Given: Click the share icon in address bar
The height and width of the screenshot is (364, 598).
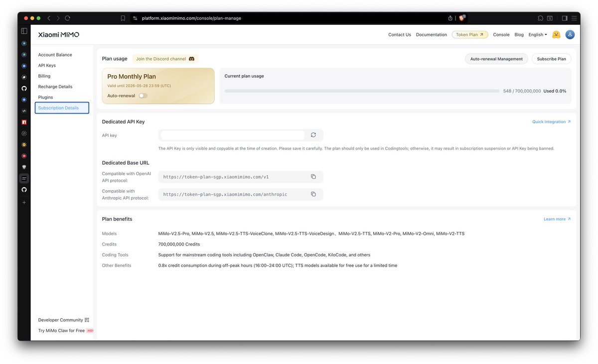Looking at the screenshot, I should [450, 18].
